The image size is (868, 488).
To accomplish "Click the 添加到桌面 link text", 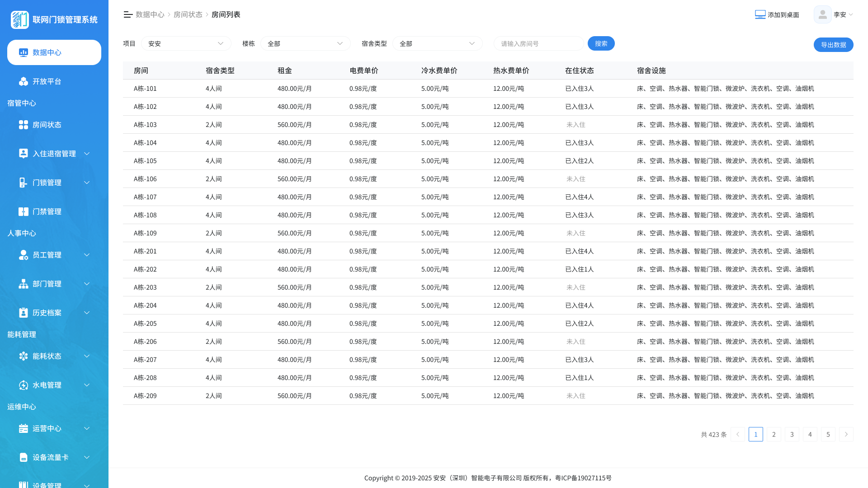I will point(783,14).
